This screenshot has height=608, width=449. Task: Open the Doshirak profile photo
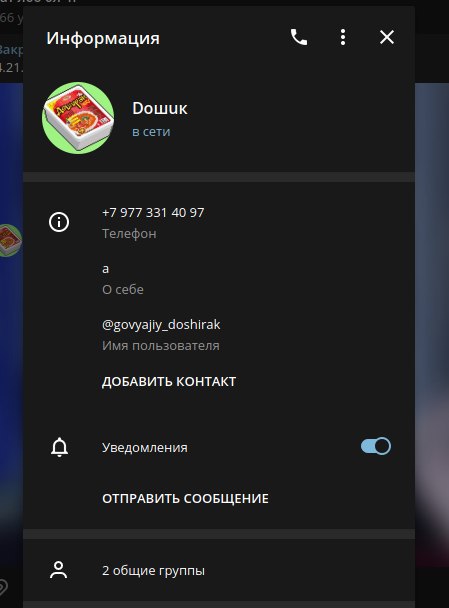pyautogui.click(x=78, y=118)
